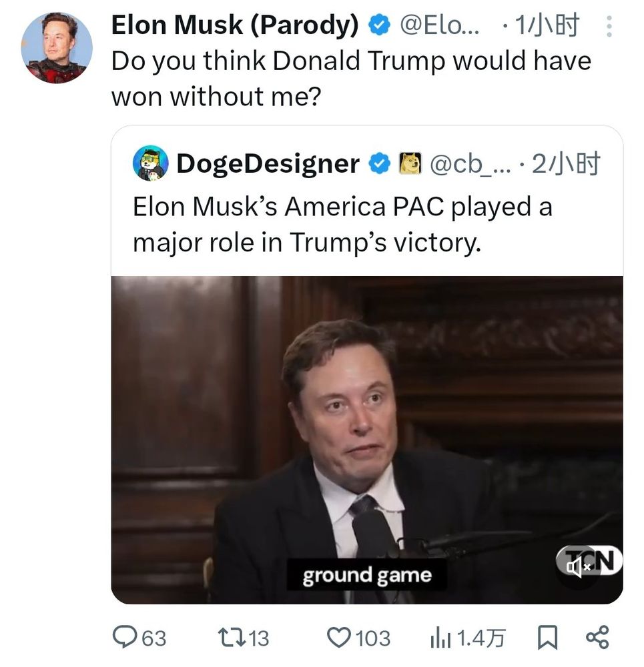Bookmark this tweet

(x=547, y=638)
